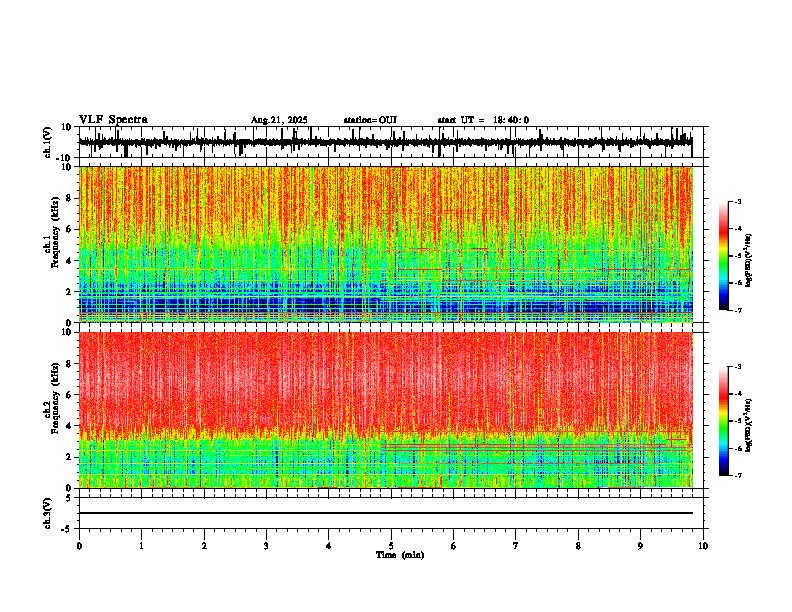Click the ch.2 log(PSD) colorbar label

click(749, 425)
